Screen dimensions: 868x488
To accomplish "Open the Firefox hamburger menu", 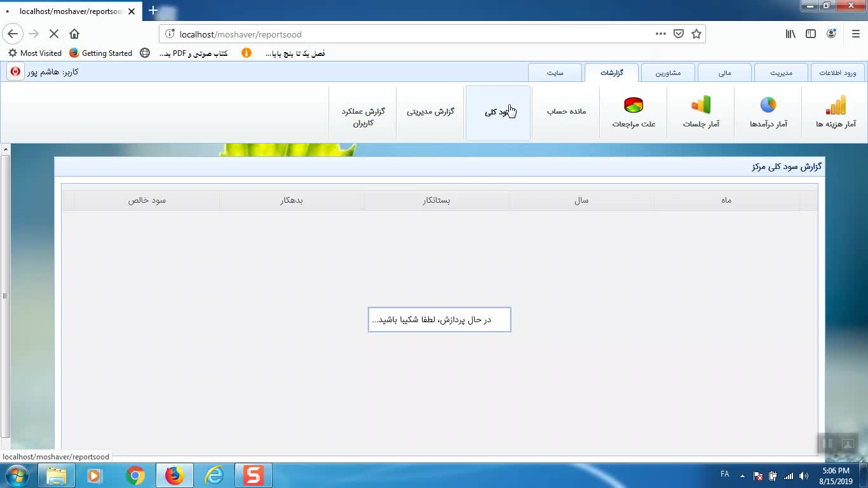I will (x=855, y=34).
